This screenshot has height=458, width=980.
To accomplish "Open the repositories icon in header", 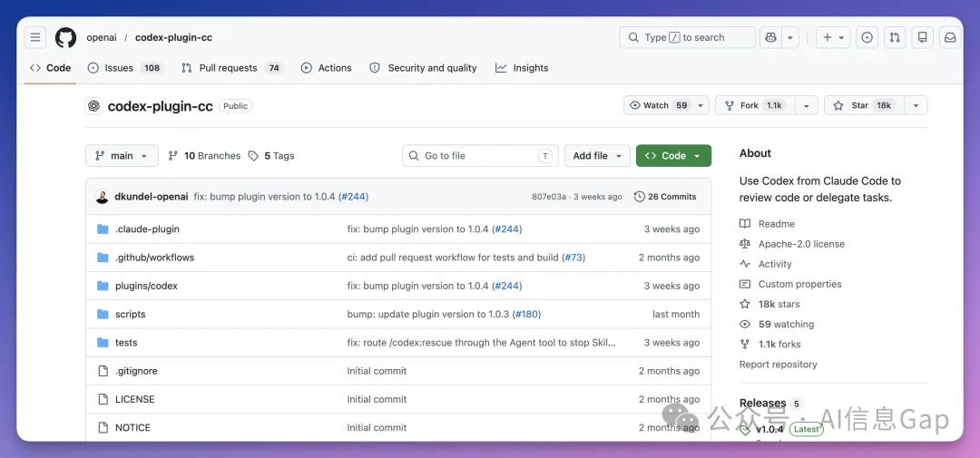I will tap(922, 37).
